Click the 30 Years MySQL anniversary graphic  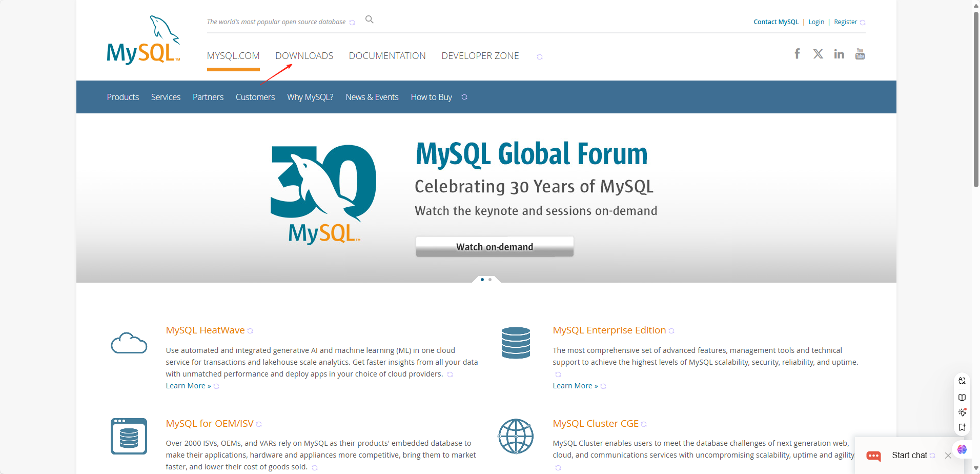(x=323, y=194)
